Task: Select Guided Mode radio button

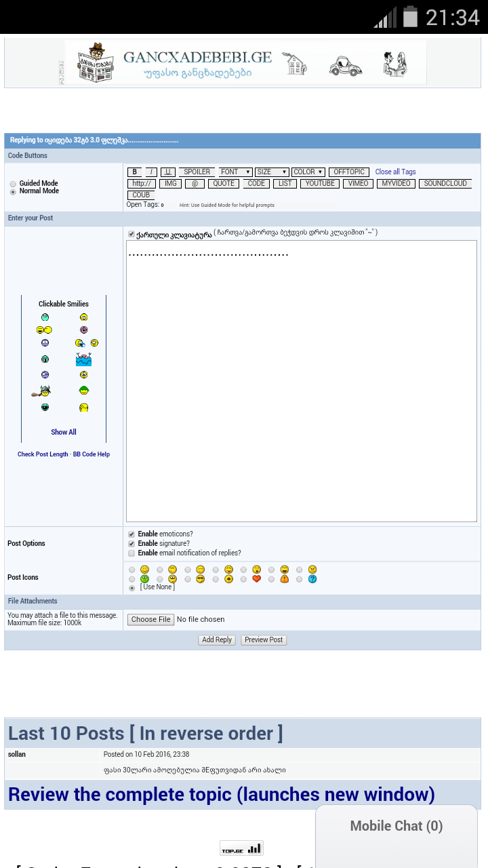Action: point(13,184)
